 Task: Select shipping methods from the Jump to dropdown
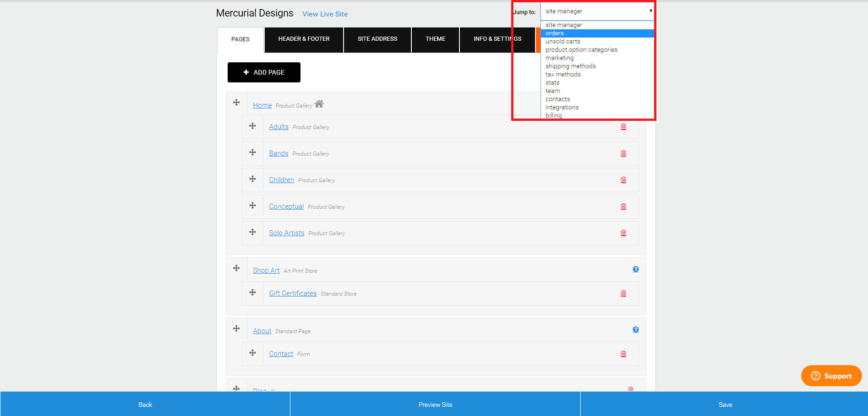point(570,66)
